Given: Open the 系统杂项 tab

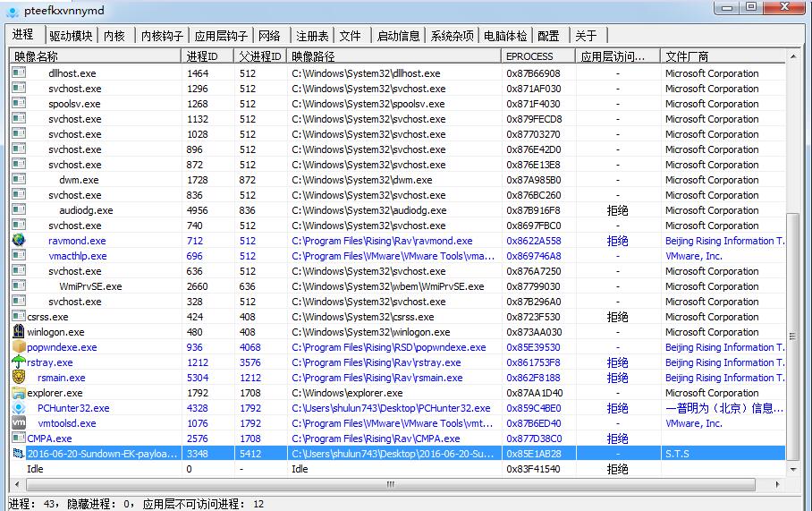Looking at the screenshot, I should [453, 36].
